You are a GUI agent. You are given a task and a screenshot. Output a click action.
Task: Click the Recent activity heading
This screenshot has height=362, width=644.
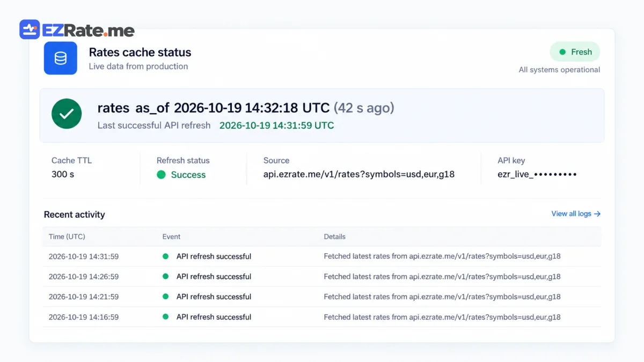point(75,215)
